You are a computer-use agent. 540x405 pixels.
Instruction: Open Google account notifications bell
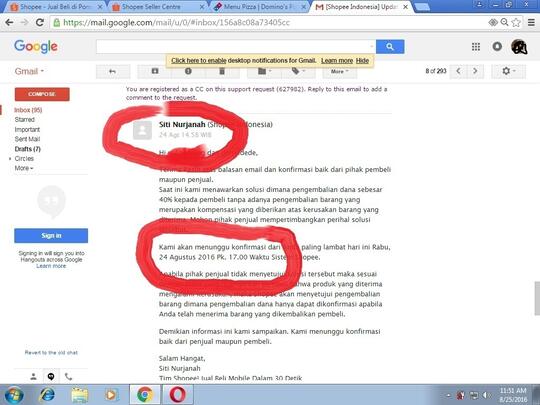(497, 46)
